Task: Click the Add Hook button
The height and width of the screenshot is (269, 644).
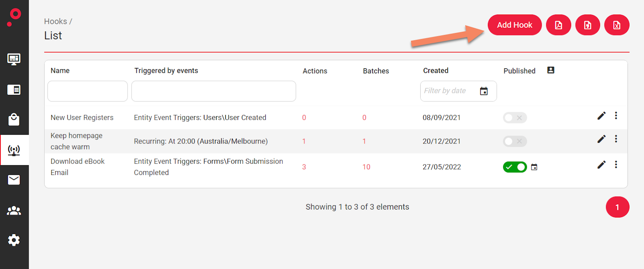Action: tap(514, 25)
